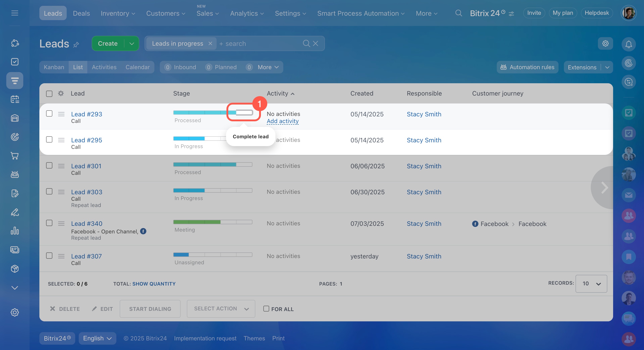Click the Add activity link
644x350 pixels.
[282, 121]
